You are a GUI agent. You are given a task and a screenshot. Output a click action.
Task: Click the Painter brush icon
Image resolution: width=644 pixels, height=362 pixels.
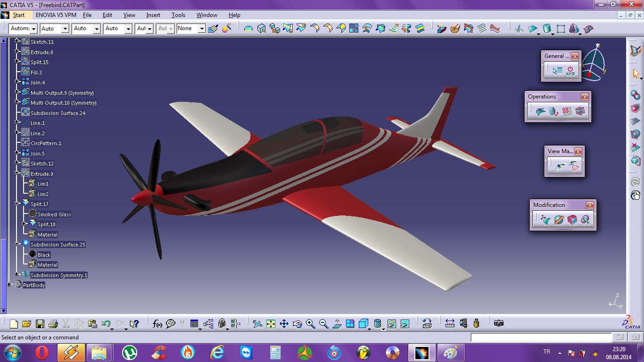pos(213,29)
